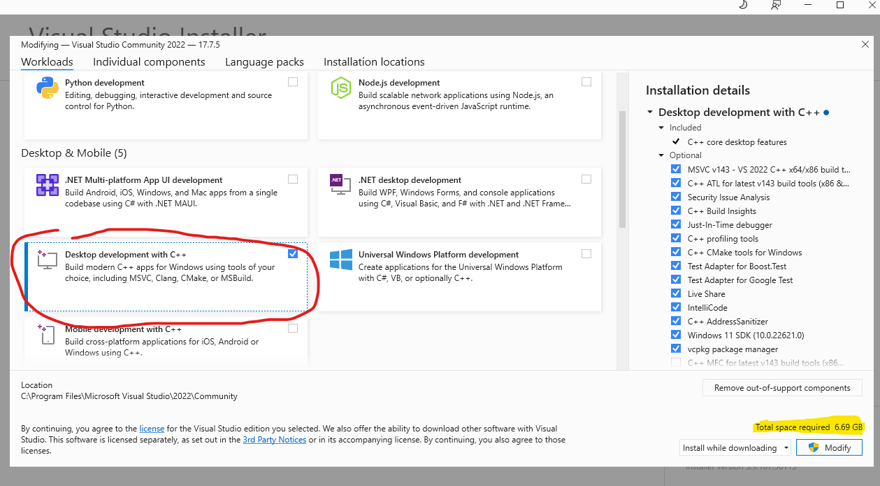Uncheck C++ AddressSanitizer option
Screen dimensions: 880x486
coord(676,321)
